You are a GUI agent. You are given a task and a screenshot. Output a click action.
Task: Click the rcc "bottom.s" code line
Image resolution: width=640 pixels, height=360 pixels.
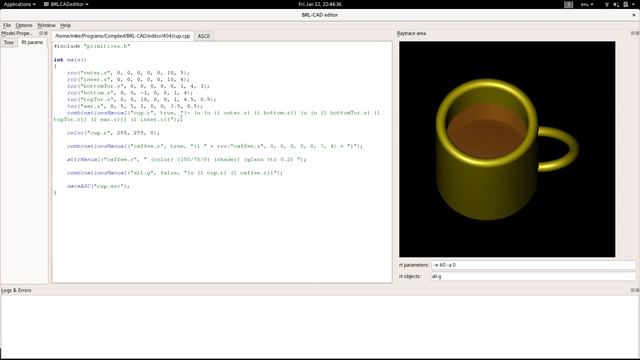[130, 93]
